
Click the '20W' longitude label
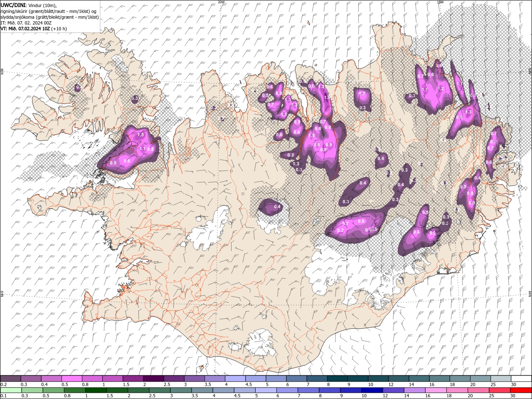pyautogui.click(x=221, y=2)
